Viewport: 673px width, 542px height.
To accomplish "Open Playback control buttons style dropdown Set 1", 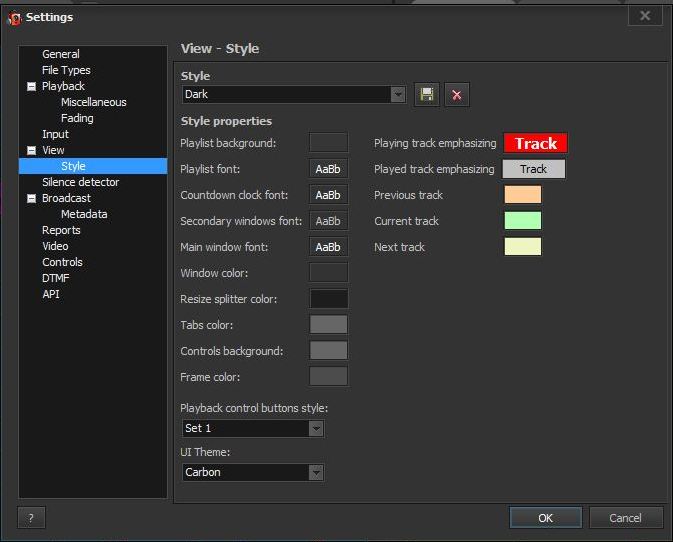I will tap(253, 428).
